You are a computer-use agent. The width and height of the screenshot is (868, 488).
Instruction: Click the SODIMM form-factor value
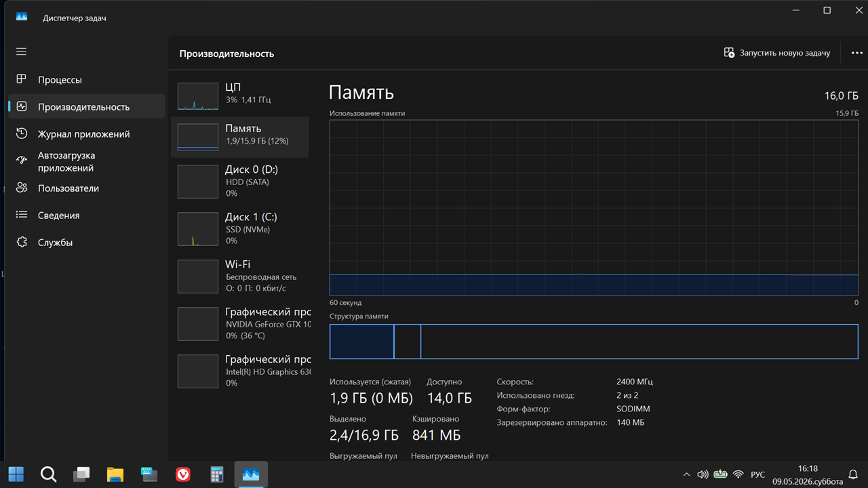tap(633, 409)
